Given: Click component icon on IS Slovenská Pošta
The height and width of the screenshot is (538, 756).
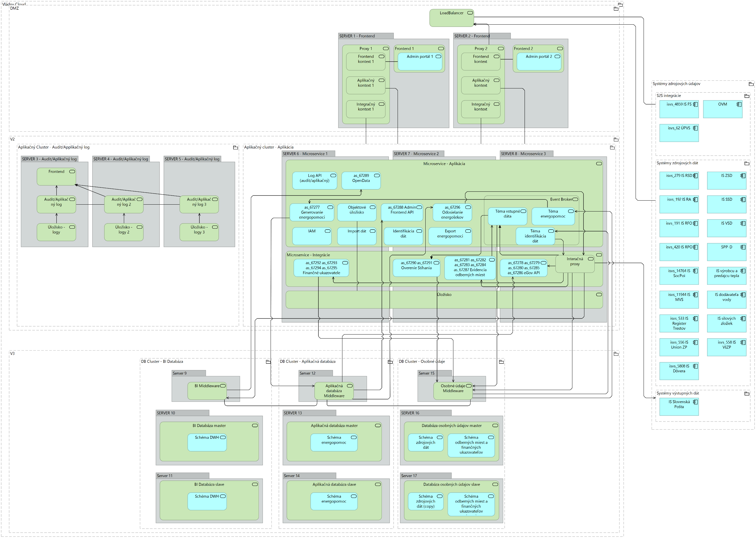Looking at the screenshot, I should point(695,402).
